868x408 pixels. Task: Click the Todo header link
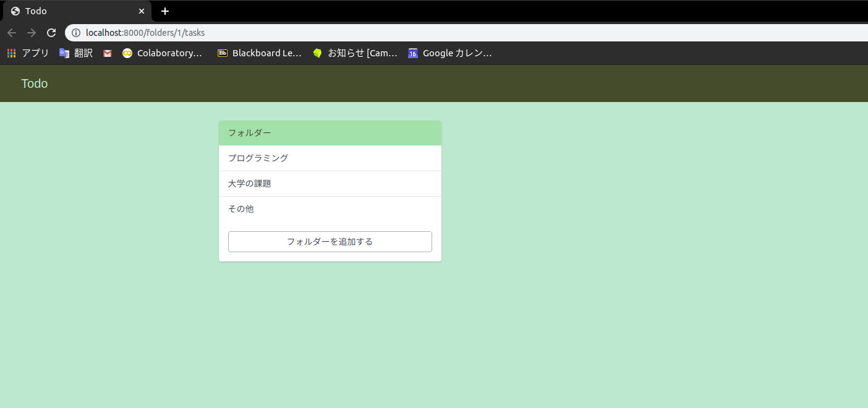[34, 83]
